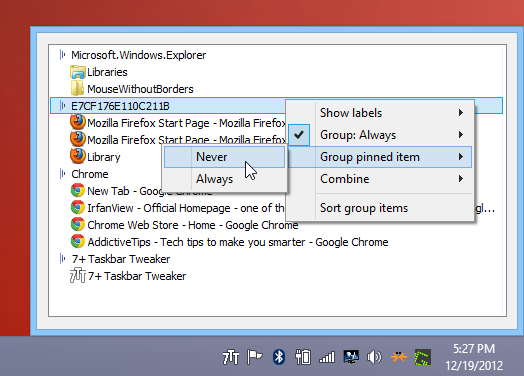Click the power plug battery tray icon
Screen dimensions: 524x376
pyautogui.click(x=303, y=357)
